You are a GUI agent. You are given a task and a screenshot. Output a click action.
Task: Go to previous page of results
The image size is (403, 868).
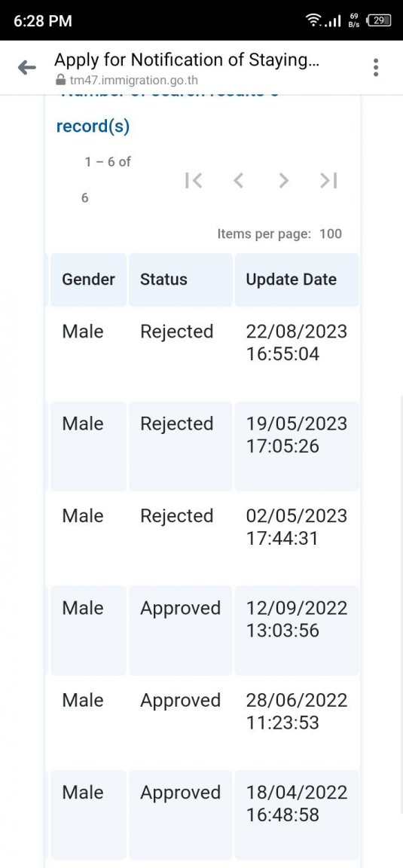tap(238, 181)
